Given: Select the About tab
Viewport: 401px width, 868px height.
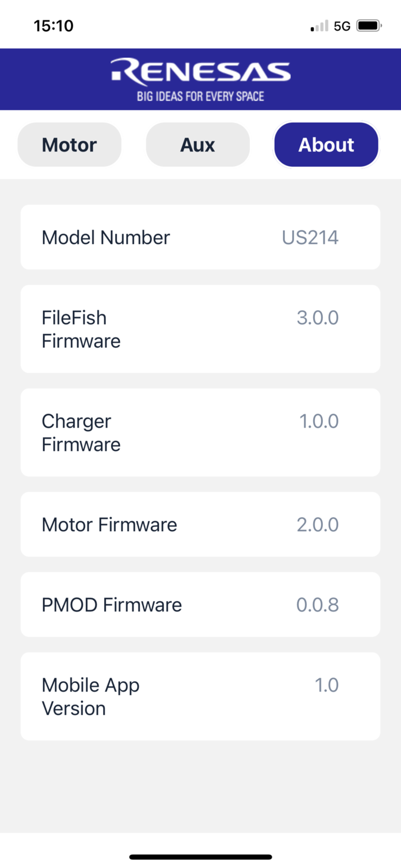Looking at the screenshot, I should (x=326, y=145).
